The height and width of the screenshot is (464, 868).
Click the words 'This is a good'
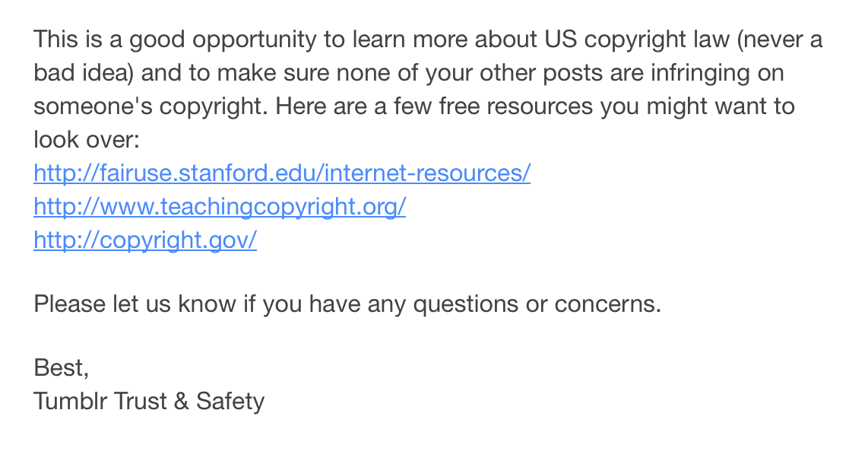point(109,40)
